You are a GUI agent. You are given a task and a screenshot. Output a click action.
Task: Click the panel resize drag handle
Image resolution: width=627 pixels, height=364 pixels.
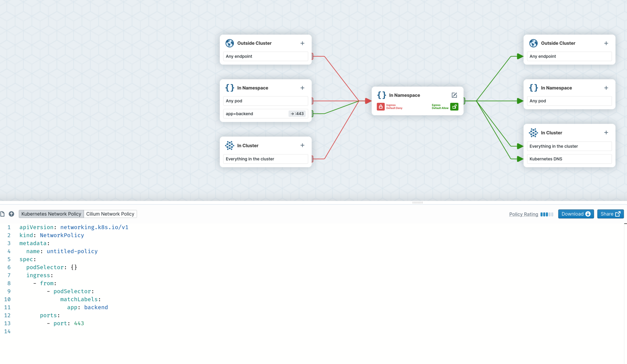[417, 203]
